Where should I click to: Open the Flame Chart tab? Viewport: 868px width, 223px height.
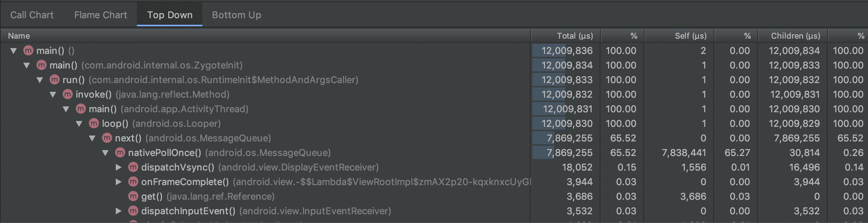click(x=100, y=15)
